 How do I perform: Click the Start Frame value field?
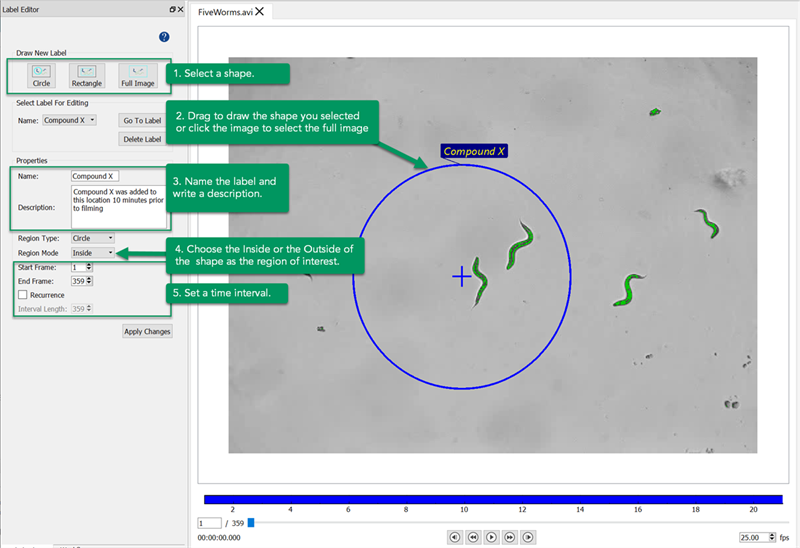[79, 267]
